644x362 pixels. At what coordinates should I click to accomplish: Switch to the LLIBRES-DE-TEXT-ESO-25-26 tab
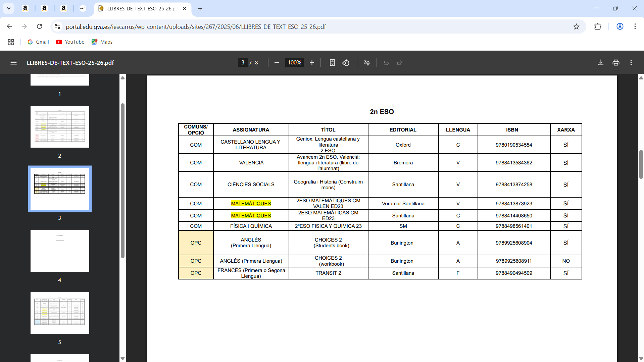click(142, 8)
